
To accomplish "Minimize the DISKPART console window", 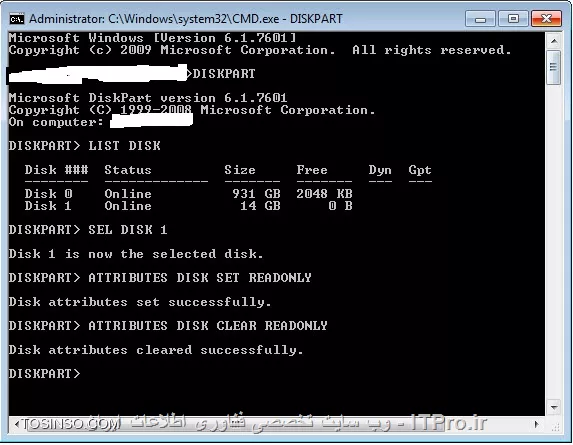I will (480, 19).
